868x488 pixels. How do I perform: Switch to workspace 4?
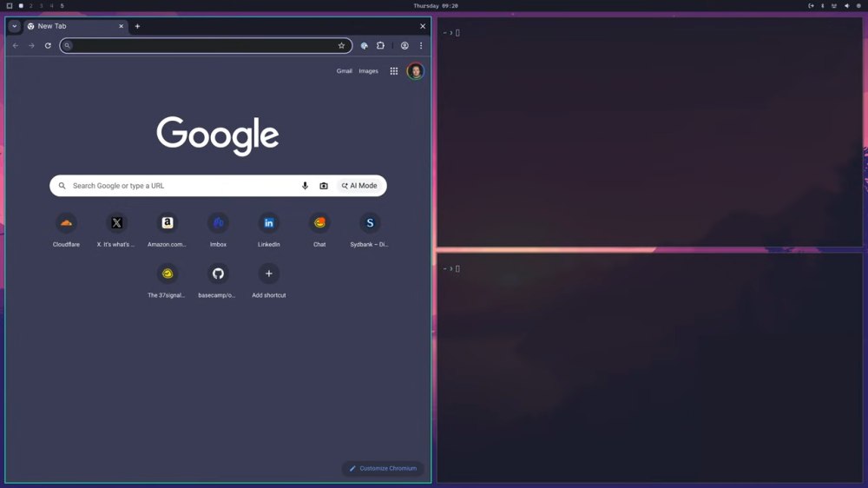[51, 5]
